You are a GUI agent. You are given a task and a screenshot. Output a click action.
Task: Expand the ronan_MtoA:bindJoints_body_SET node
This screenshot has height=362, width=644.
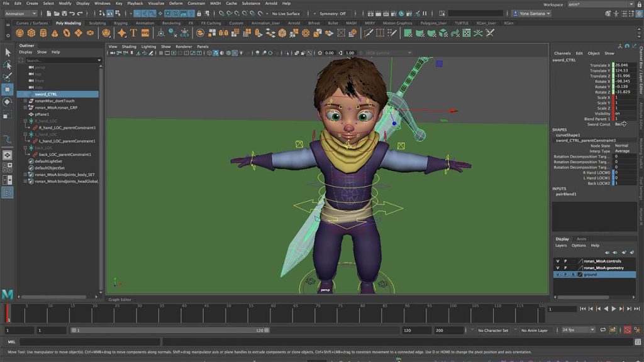[25, 175]
